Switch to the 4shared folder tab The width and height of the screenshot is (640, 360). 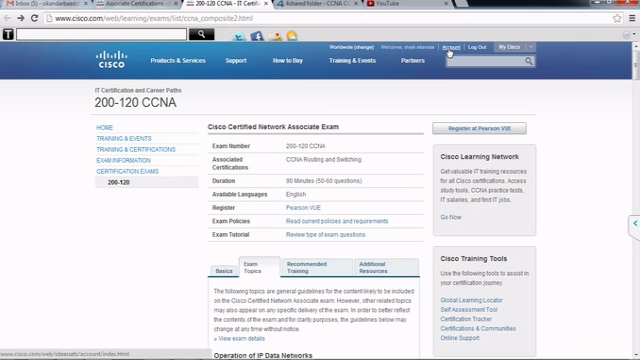(316, 3)
